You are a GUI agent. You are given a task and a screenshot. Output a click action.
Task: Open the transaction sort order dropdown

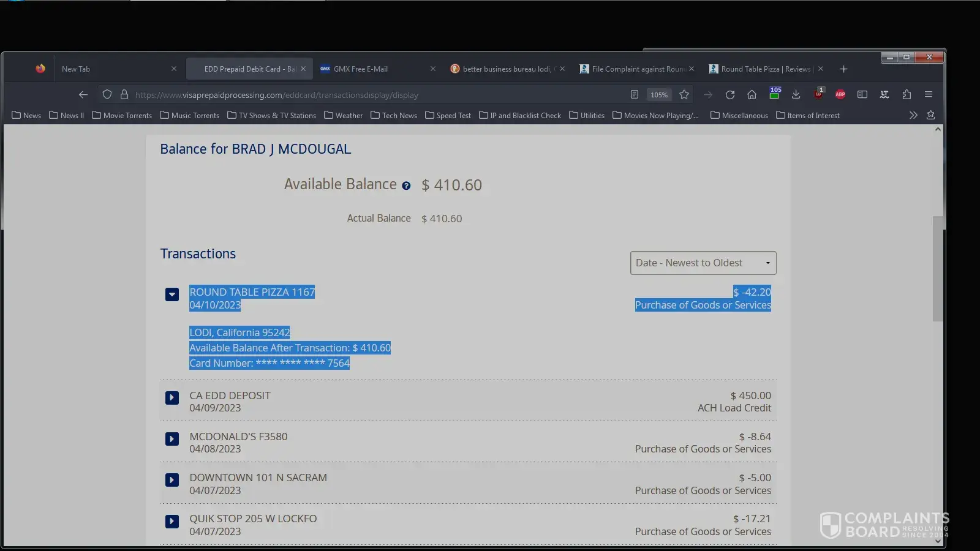tap(703, 263)
